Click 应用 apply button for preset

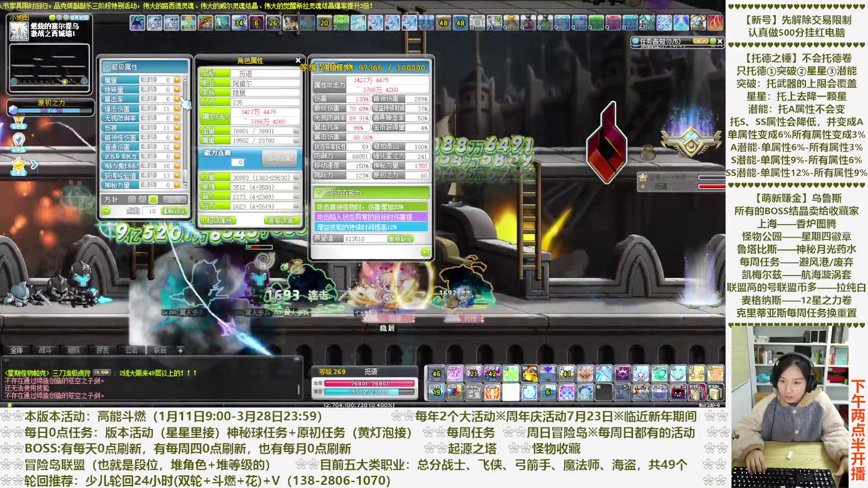pos(175,199)
